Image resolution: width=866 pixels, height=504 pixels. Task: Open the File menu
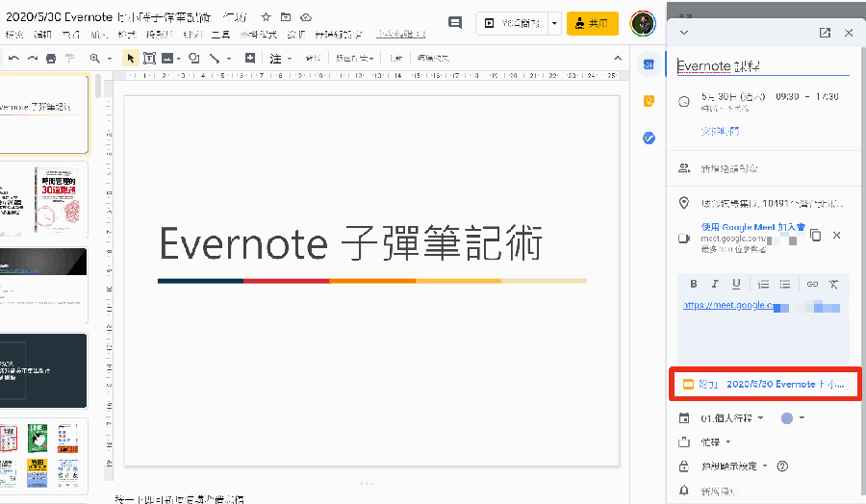tap(14, 35)
